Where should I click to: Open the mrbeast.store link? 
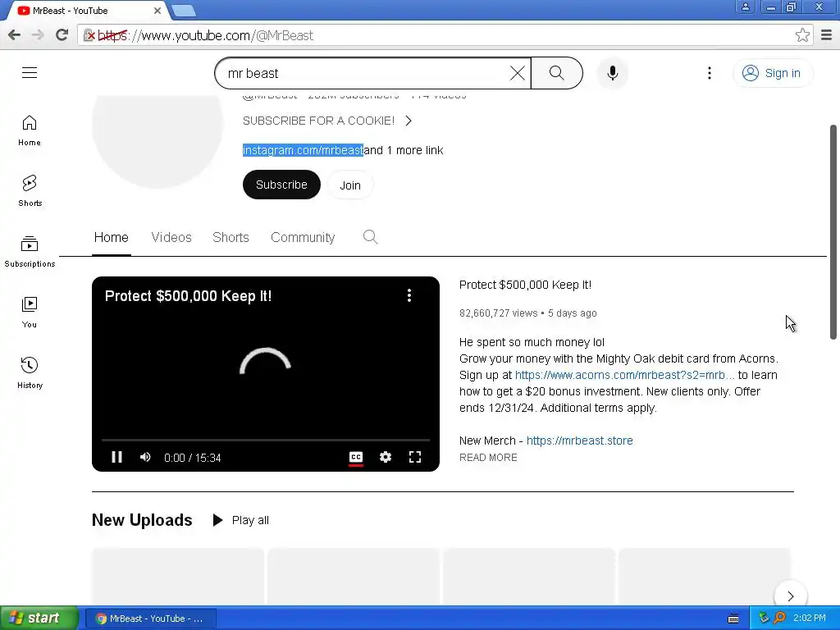tap(580, 441)
